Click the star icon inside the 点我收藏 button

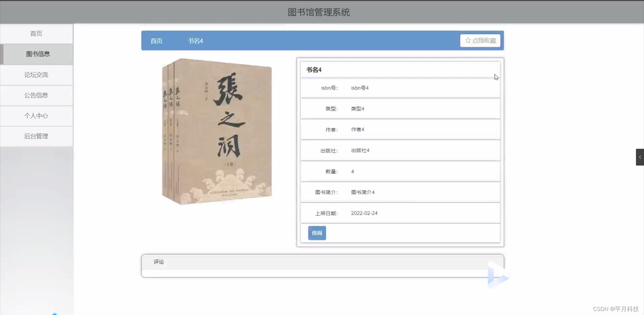[x=469, y=40]
